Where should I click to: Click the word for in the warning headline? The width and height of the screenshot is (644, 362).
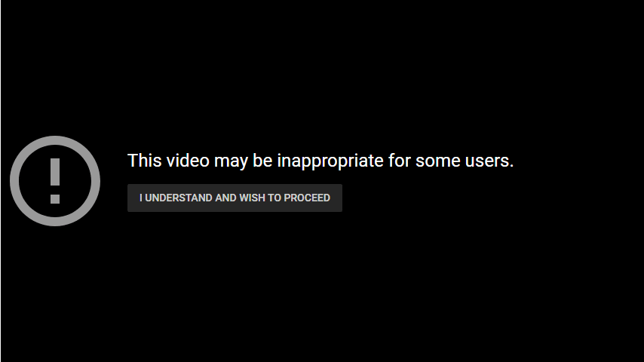(x=399, y=161)
